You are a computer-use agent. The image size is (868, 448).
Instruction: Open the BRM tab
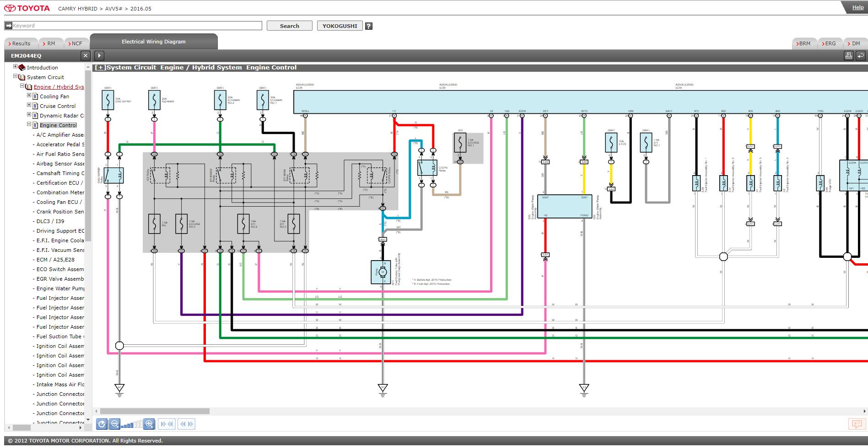point(804,43)
